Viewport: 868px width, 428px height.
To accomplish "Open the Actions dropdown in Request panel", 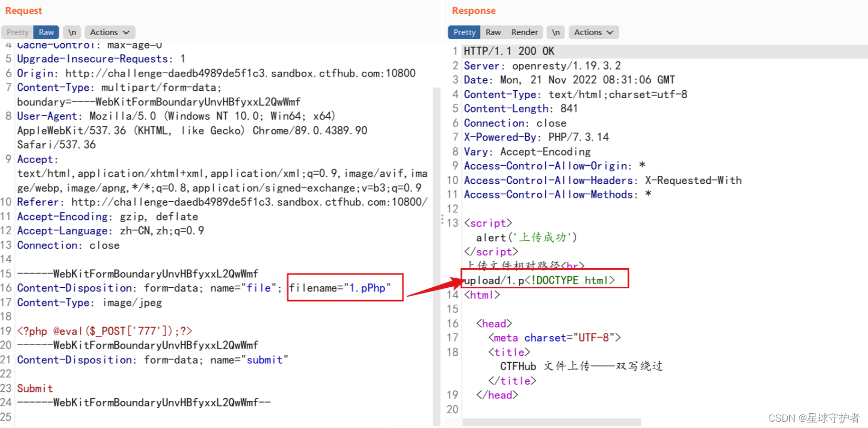I will coord(109,32).
